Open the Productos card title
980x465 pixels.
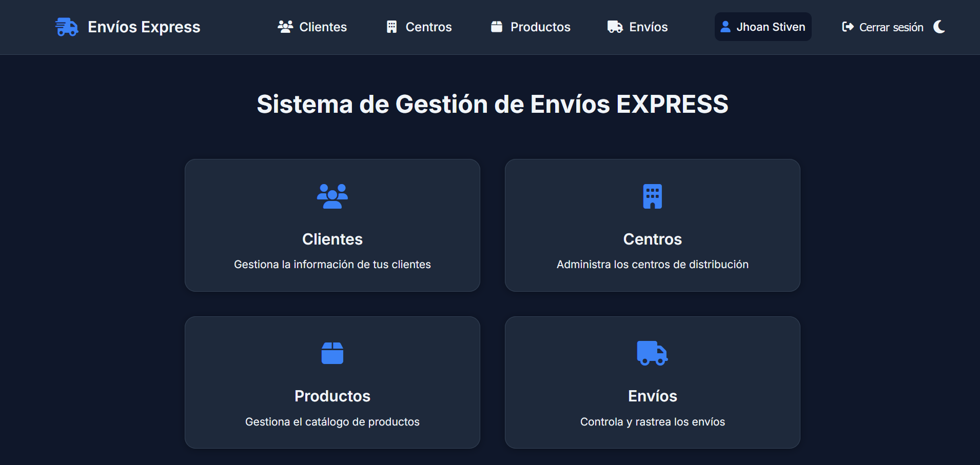tap(332, 396)
